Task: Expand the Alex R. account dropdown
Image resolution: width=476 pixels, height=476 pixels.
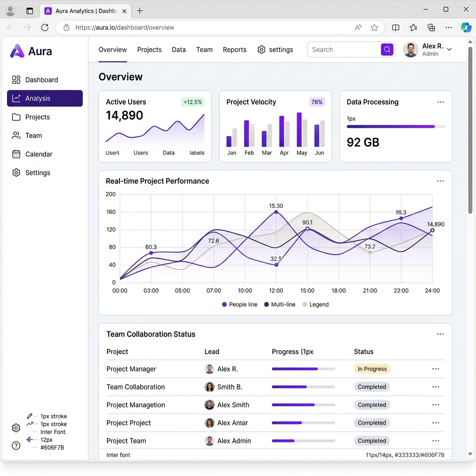Action: click(x=449, y=49)
